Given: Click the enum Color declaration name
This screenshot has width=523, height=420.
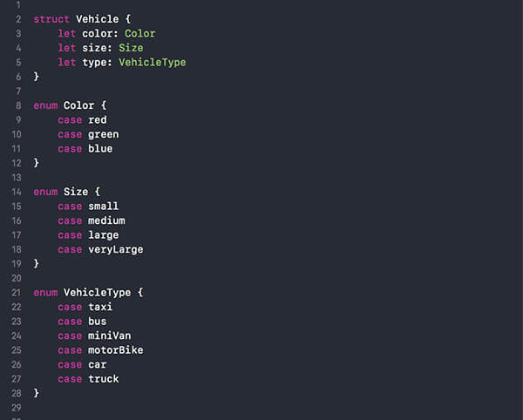Looking at the screenshot, I should pos(78,105).
